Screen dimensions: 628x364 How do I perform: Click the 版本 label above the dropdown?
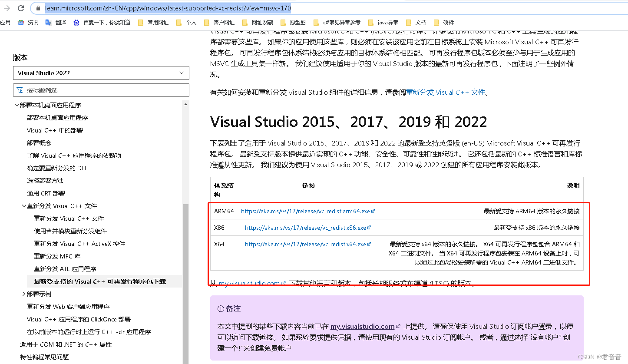[20, 58]
